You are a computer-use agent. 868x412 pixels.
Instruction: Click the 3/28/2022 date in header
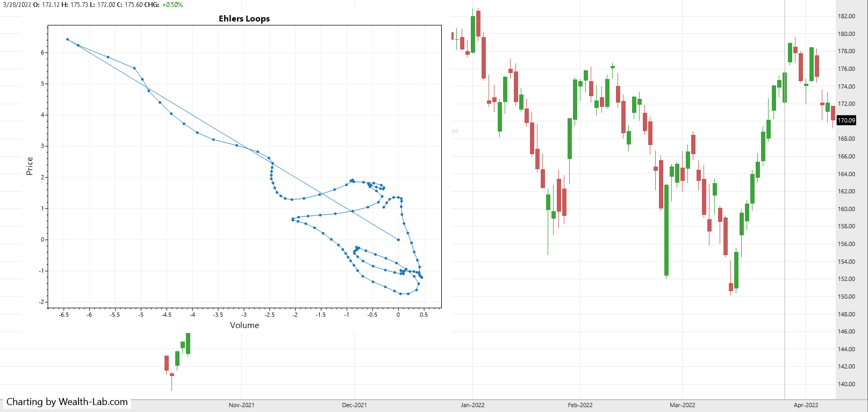pyautogui.click(x=16, y=4)
